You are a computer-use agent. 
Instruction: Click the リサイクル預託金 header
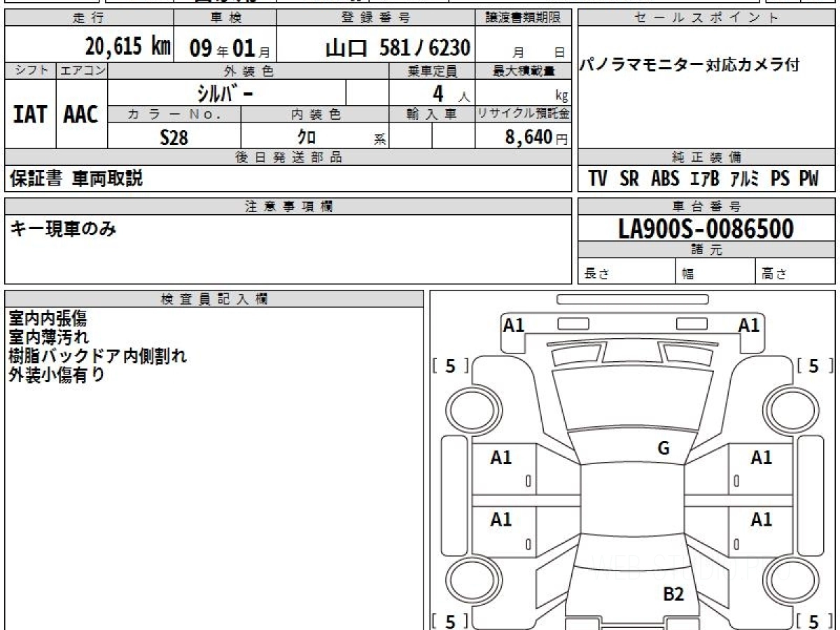(x=524, y=114)
